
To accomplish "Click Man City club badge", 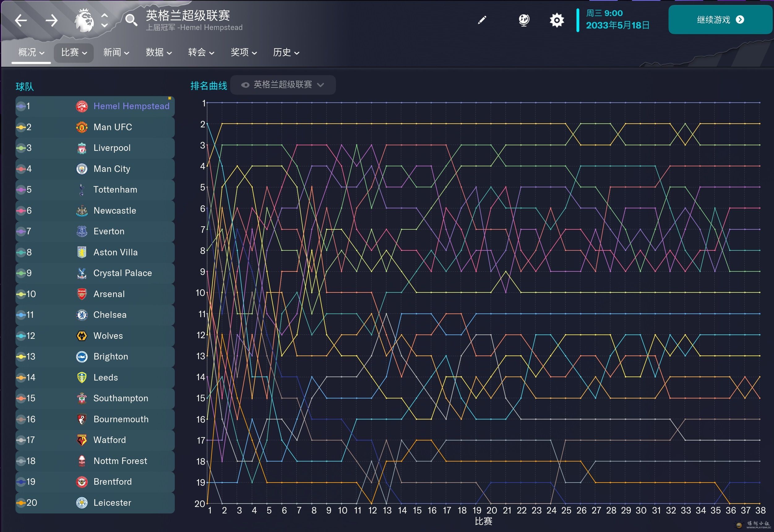I will coord(82,169).
